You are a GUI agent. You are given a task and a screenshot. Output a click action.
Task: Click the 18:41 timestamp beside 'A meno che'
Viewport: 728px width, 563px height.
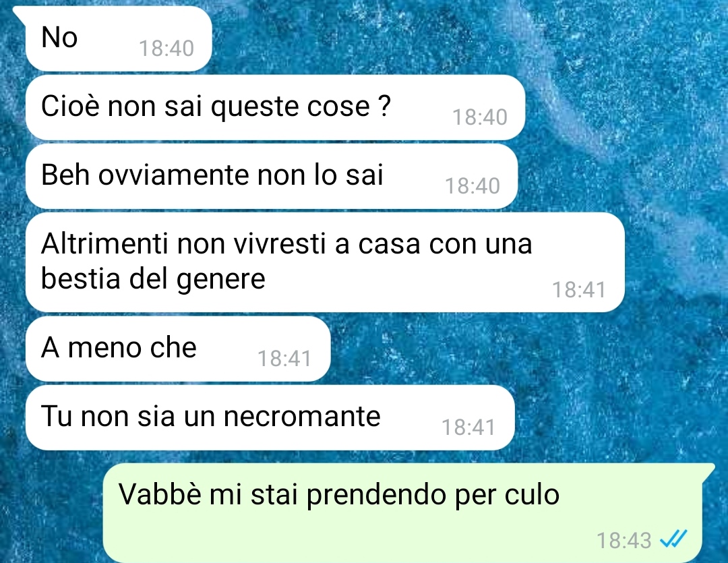[284, 359]
